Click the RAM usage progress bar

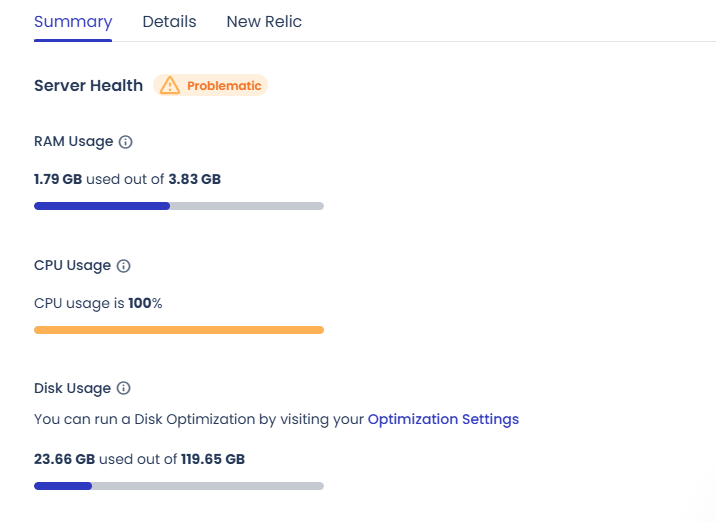(x=179, y=206)
